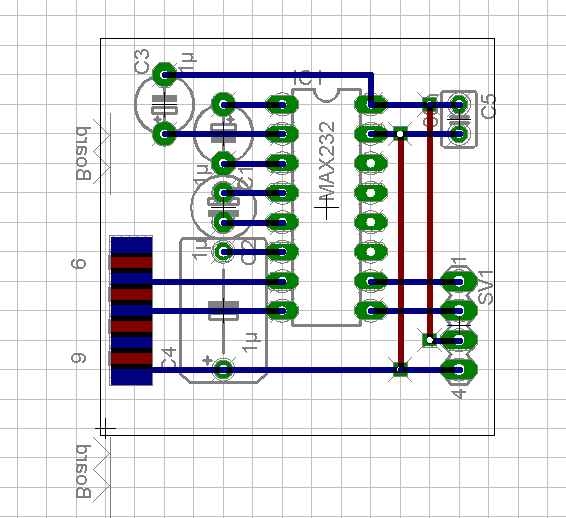
Task: Select the positive pad of C4 marked with plus
Action: pyautogui.click(x=223, y=369)
